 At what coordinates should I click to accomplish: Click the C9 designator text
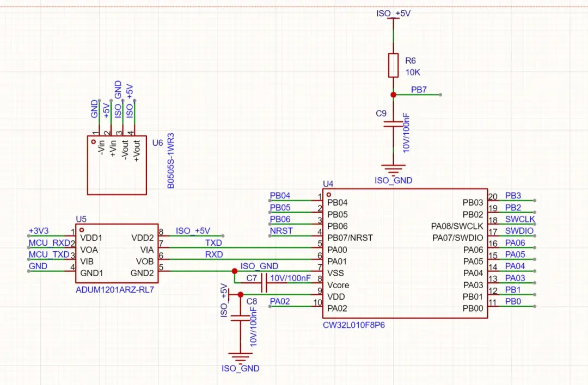click(381, 113)
